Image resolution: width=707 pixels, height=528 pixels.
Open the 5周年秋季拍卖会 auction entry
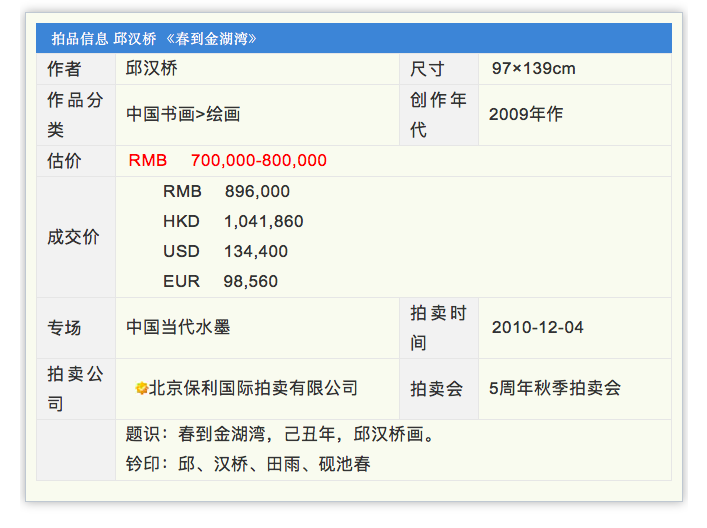coord(555,388)
